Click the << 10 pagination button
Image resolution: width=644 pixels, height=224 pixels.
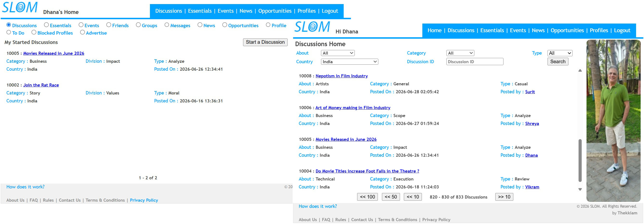pyautogui.click(x=413, y=197)
